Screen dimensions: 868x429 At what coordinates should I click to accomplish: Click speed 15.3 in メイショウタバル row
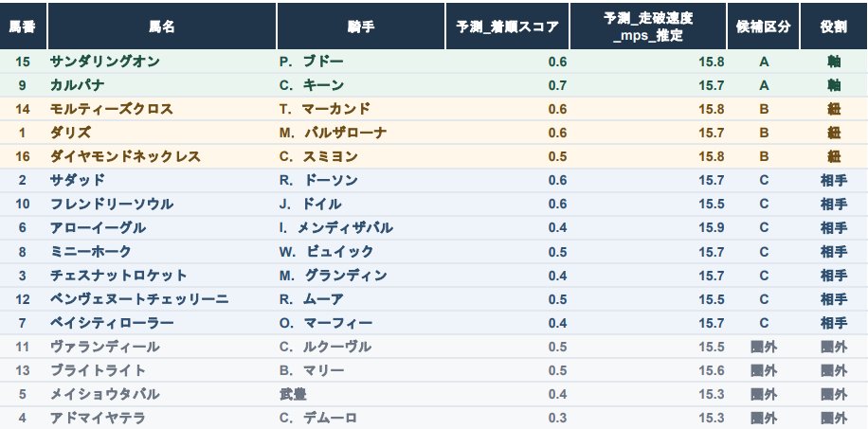712,394
